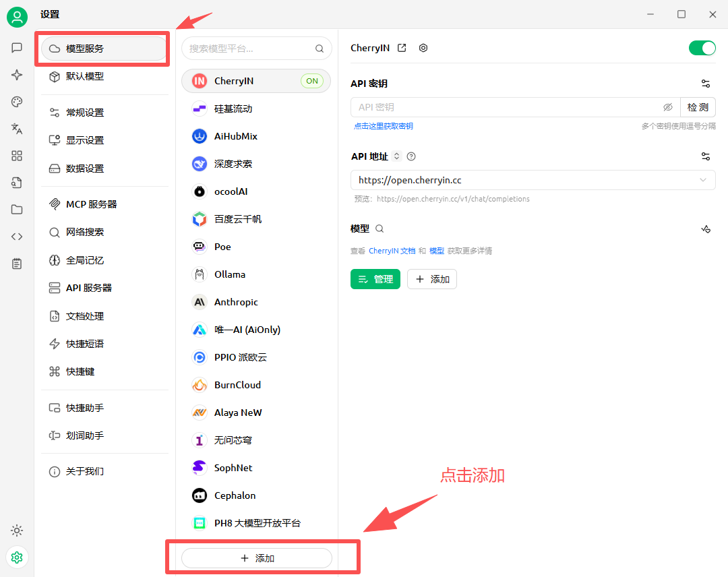
Task: Click the 添加 model button beside 管理
Action: click(432, 279)
